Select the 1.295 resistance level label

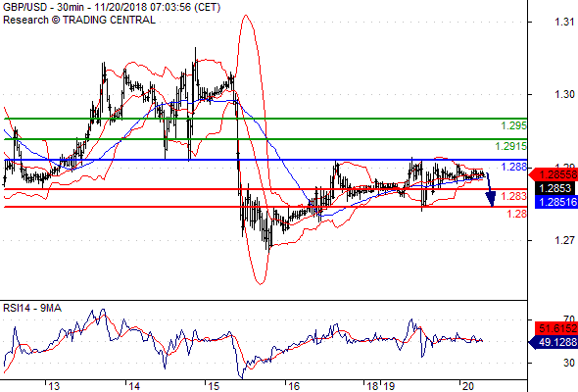tap(513, 125)
